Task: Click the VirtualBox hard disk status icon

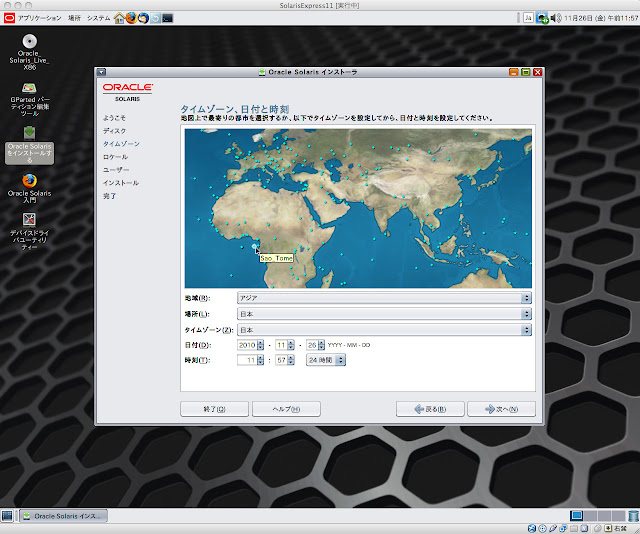Action: click(531, 529)
